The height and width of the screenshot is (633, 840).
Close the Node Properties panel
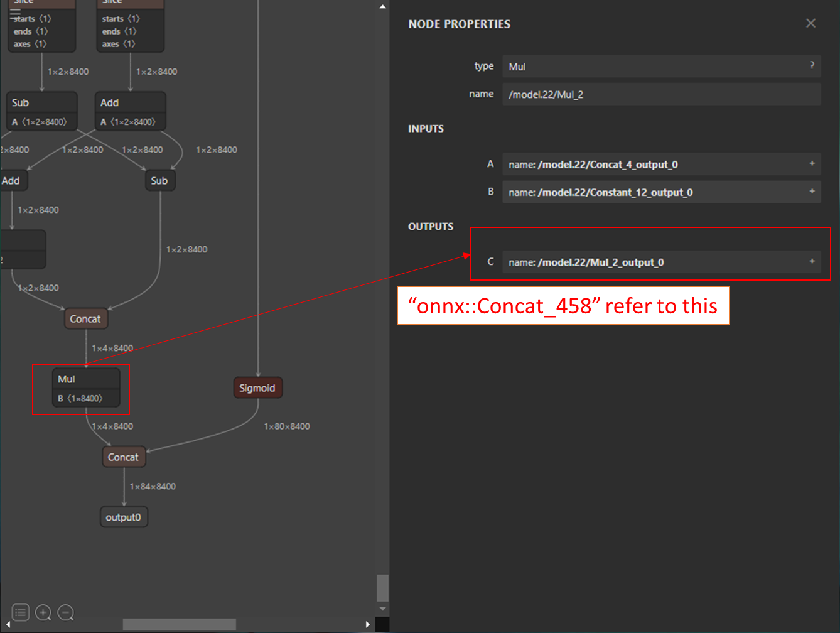pyautogui.click(x=810, y=23)
